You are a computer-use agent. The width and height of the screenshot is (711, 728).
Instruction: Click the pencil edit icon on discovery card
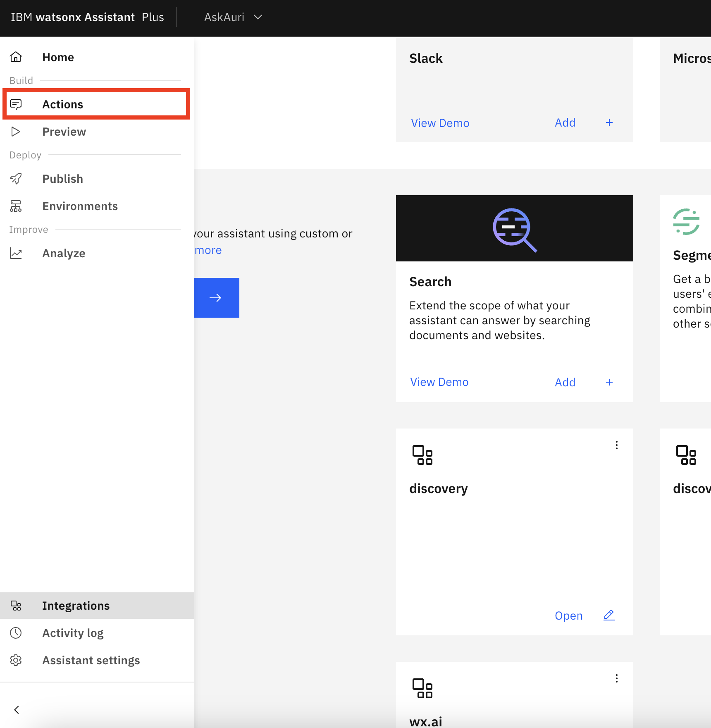pos(609,615)
